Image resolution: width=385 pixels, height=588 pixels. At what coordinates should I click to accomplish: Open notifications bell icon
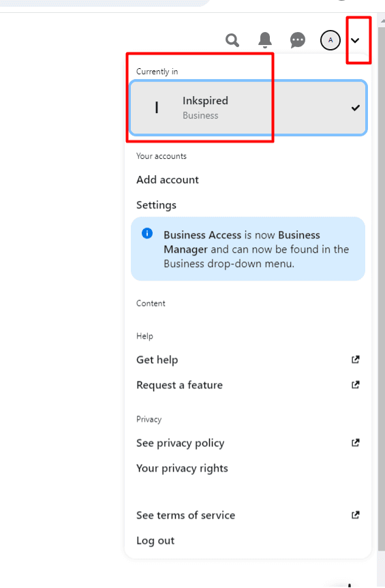pos(265,40)
